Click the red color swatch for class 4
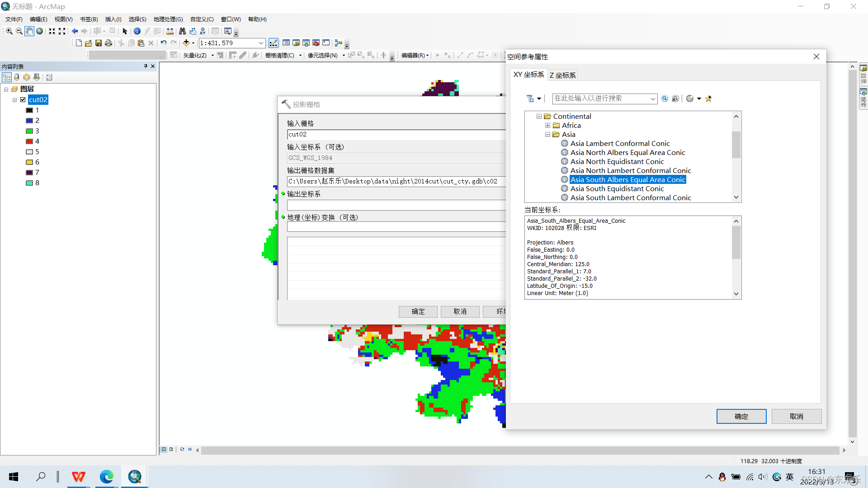This screenshot has height=488, width=868. coord(29,141)
